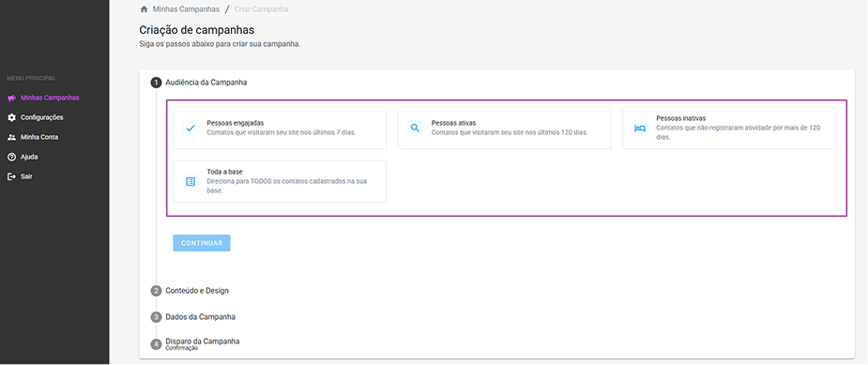Click the CONTINUAR button
The image size is (868, 365).
click(x=202, y=243)
